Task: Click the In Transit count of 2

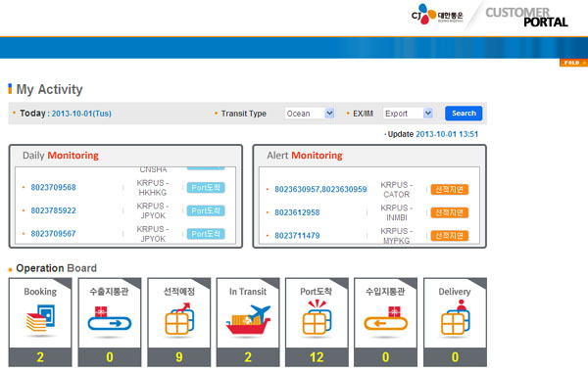Action: pos(248,357)
